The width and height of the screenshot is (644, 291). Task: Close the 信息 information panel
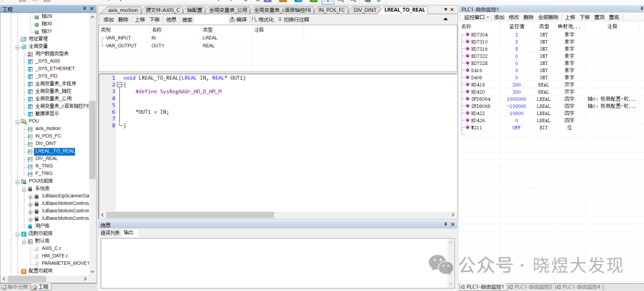click(x=453, y=224)
